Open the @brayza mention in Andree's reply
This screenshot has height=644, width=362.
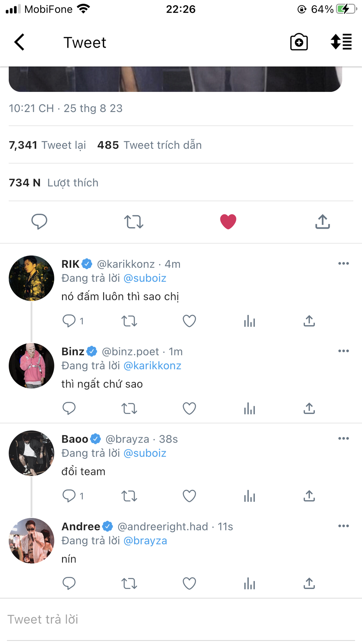pyautogui.click(x=145, y=541)
